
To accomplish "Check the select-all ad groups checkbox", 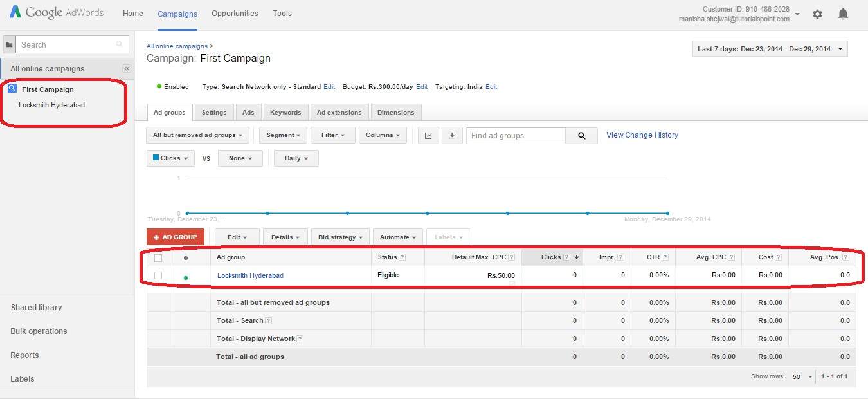I will pos(159,257).
